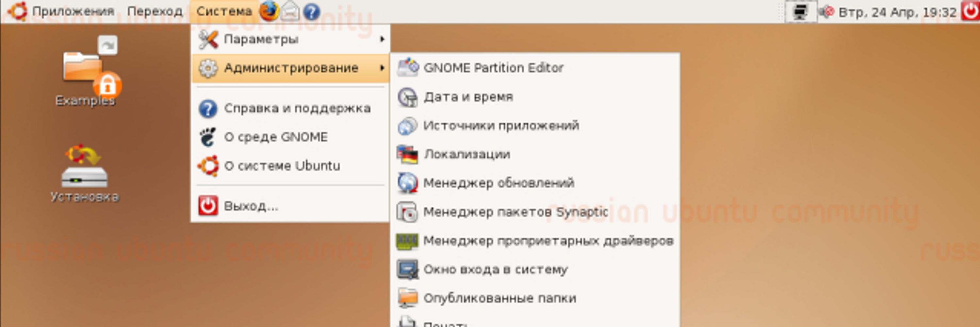Launch Менеджер обновлений
The image size is (980, 327).
click(x=535, y=183)
